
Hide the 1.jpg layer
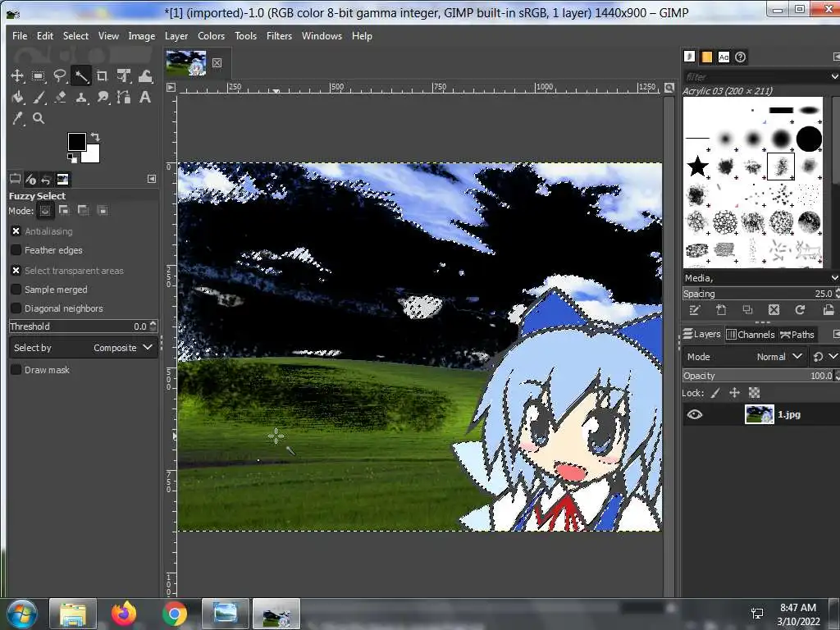coord(695,414)
